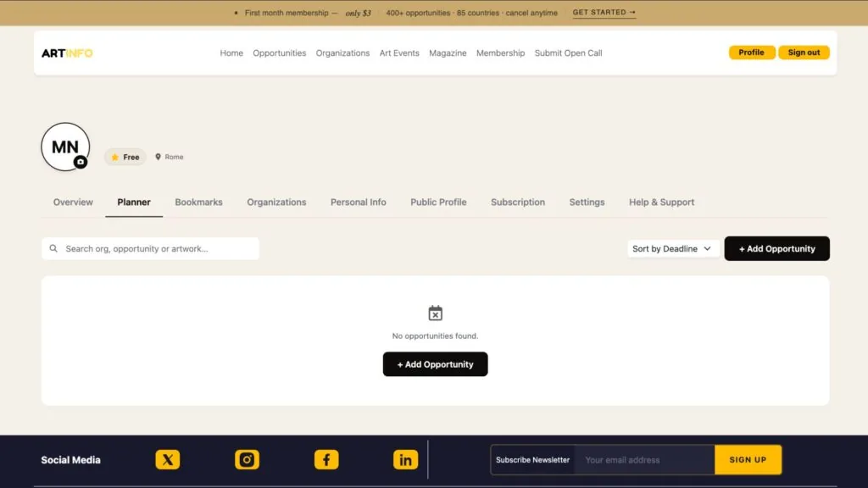
Task: Open the Bookmarks tab
Action: (198, 202)
